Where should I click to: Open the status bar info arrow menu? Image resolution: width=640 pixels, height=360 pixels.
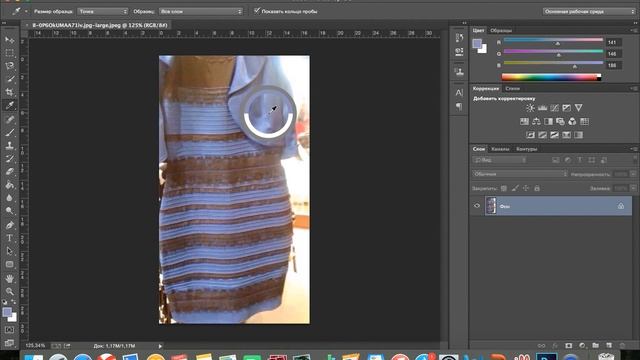(160, 346)
